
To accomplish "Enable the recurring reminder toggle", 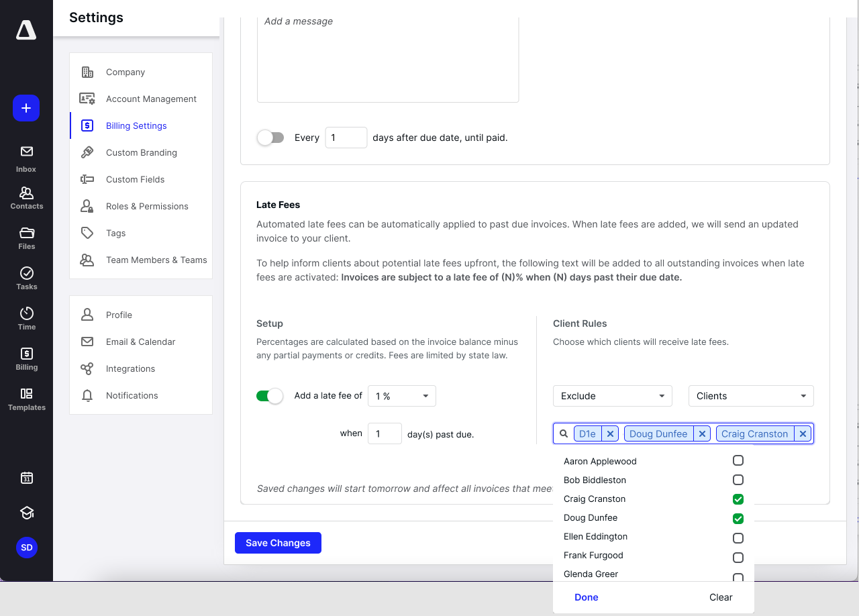I will [270, 137].
